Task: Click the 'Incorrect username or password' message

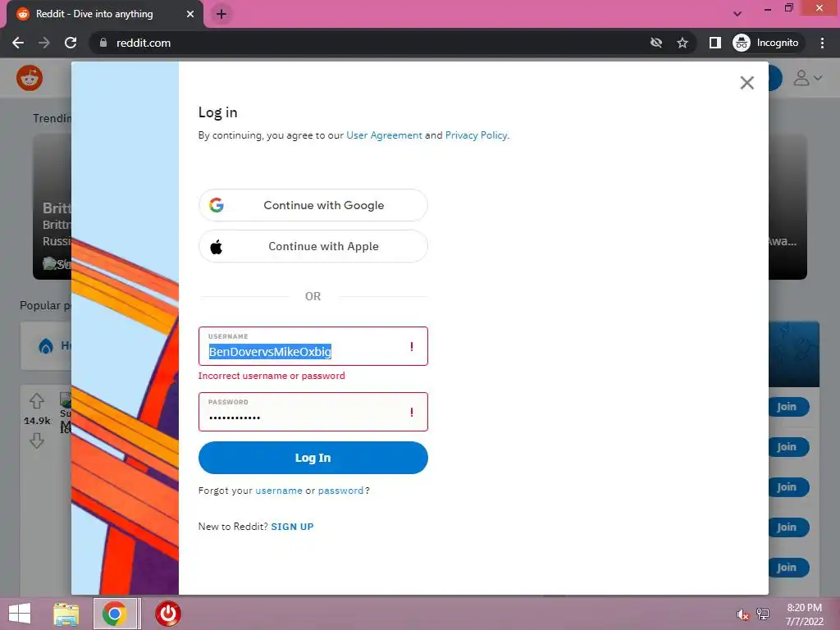Action: click(272, 376)
